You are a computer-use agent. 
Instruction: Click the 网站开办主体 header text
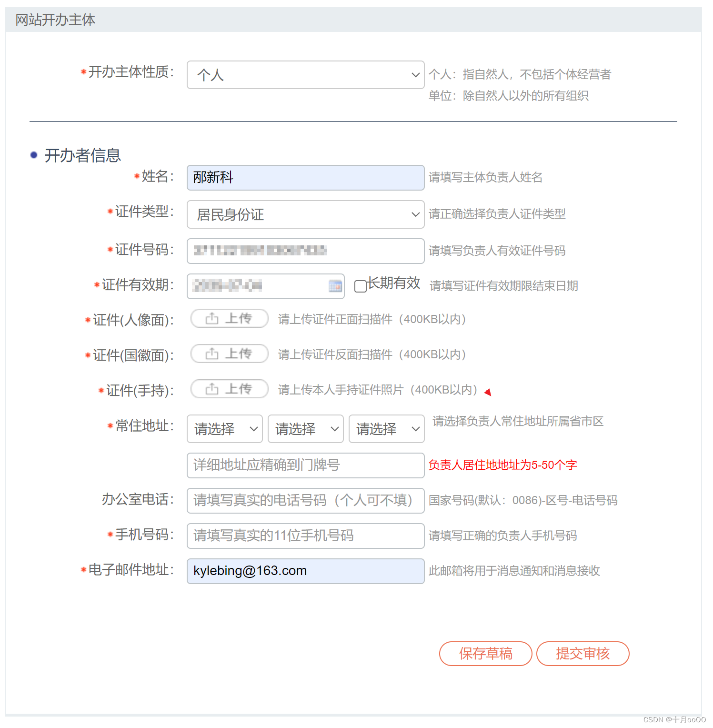click(55, 20)
